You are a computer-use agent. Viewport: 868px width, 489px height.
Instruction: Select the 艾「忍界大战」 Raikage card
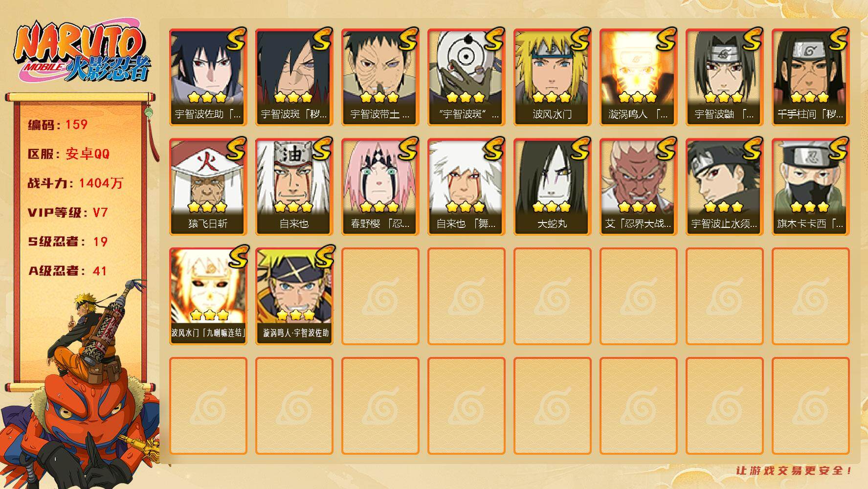point(638,187)
